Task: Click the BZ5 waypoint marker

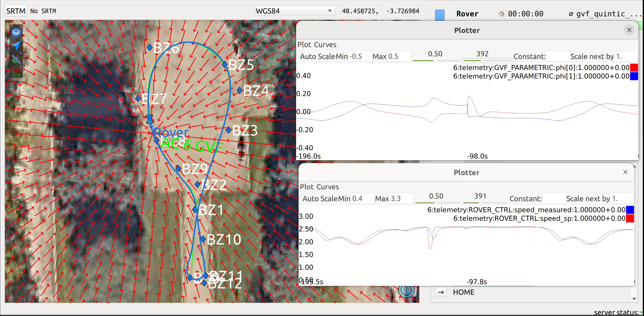Action: pyautogui.click(x=225, y=64)
